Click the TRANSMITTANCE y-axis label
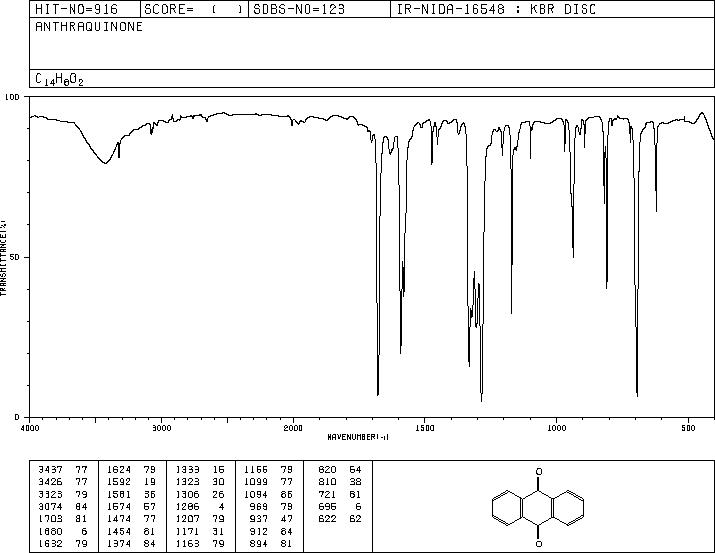The height and width of the screenshot is (553, 715). coord(3,258)
